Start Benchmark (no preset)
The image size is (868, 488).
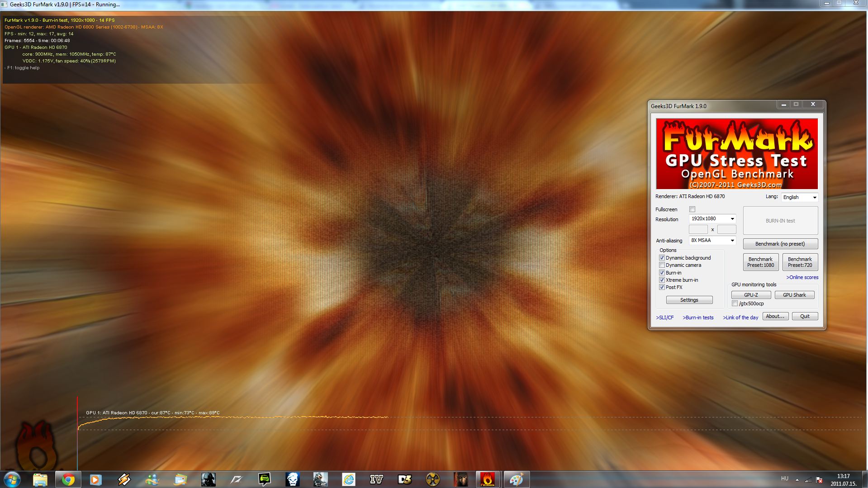coord(780,244)
